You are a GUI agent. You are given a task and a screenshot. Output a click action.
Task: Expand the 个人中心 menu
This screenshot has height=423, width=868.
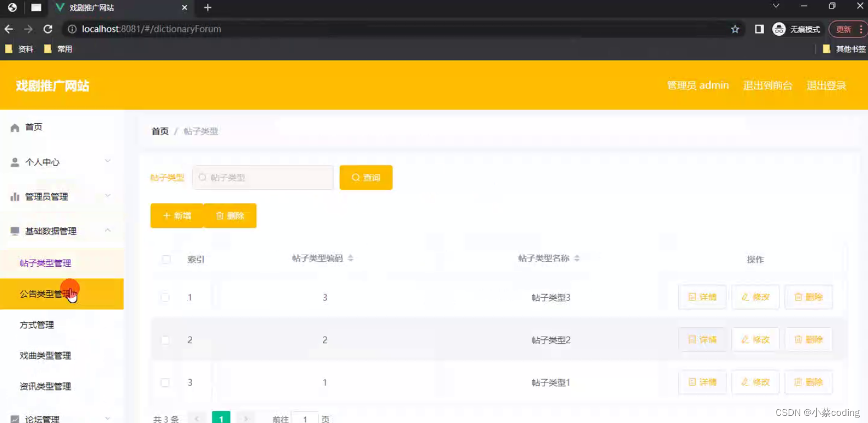62,162
